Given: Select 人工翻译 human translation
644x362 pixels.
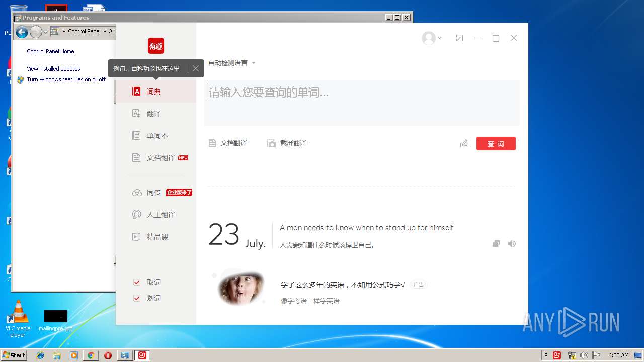Looking at the screenshot, I should 156,215.
